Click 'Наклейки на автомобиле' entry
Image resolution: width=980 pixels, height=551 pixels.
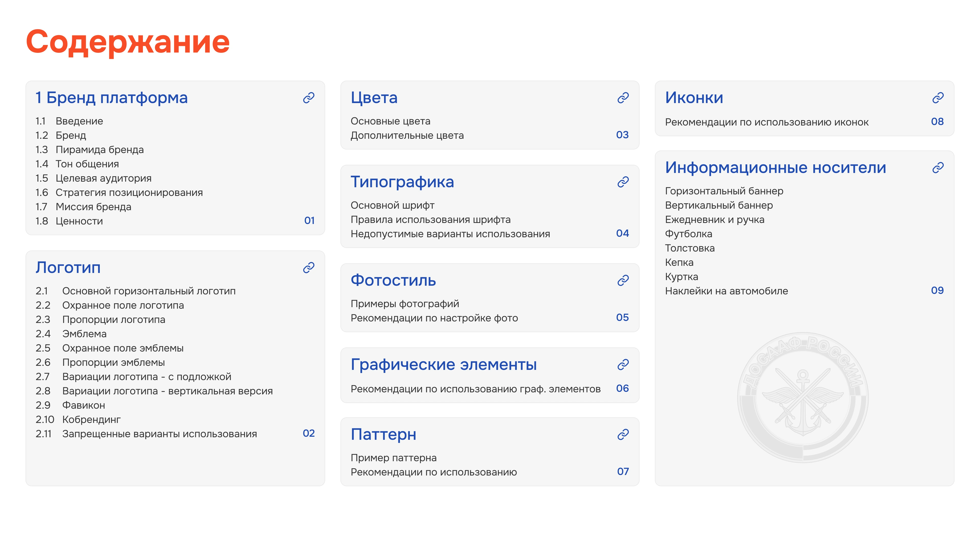[x=726, y=291]
